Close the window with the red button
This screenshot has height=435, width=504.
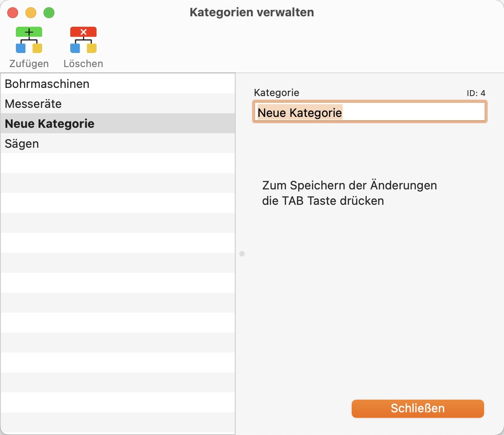coord(13,13)
